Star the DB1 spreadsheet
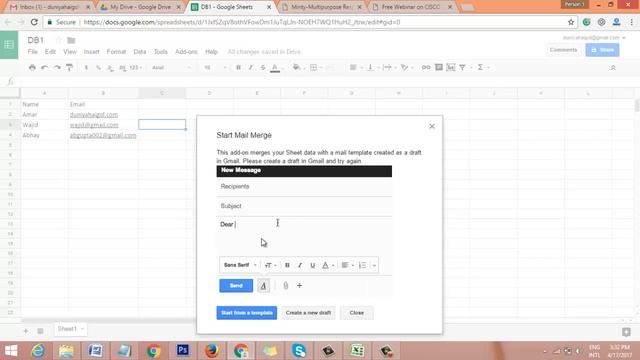The height and width of the screenshot is (360, 640). tap(58, 40)
